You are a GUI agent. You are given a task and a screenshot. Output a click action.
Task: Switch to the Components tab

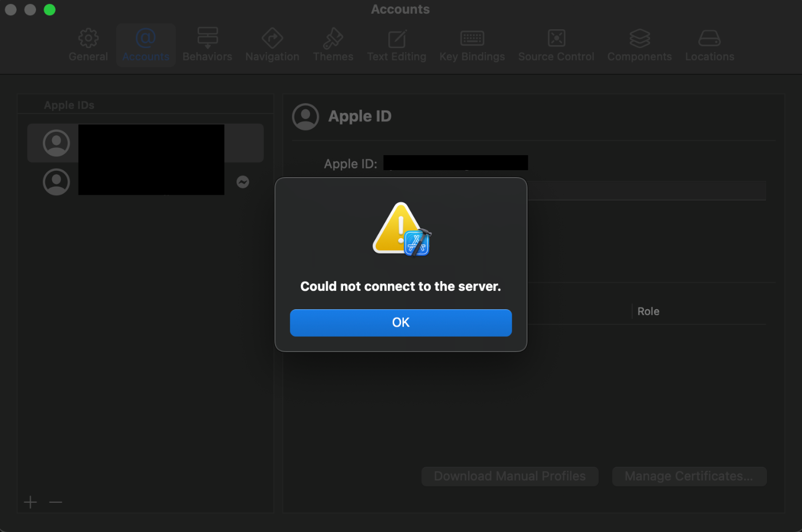coord(639,45)
